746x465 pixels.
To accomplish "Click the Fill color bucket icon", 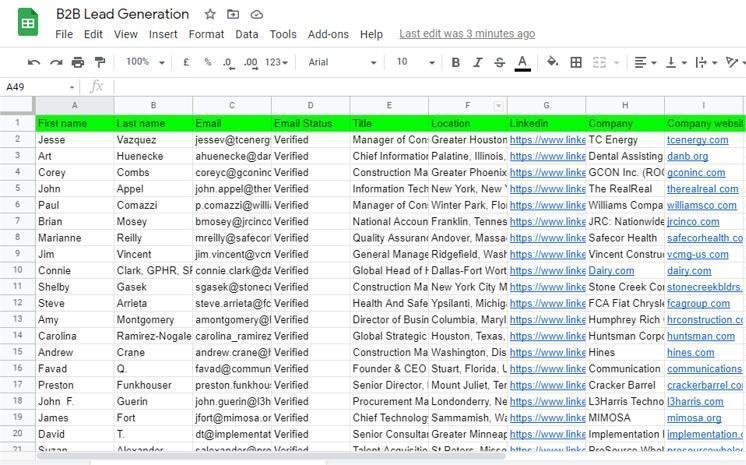I will tap(552, 63).
